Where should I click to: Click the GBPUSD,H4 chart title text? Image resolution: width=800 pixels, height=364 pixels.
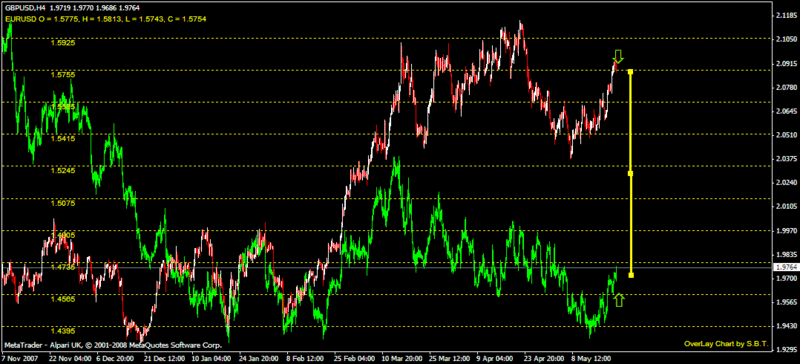(x=23, y=8)
